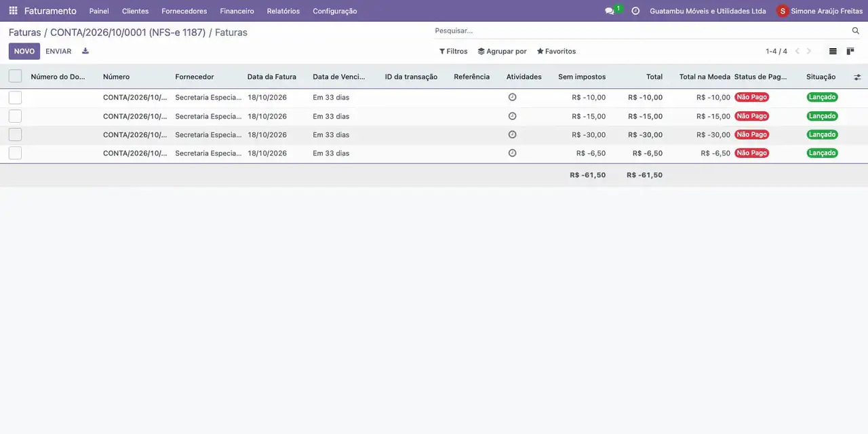Go to previous page arrow
The image size is (868, 434).
[x=797, y=52]
